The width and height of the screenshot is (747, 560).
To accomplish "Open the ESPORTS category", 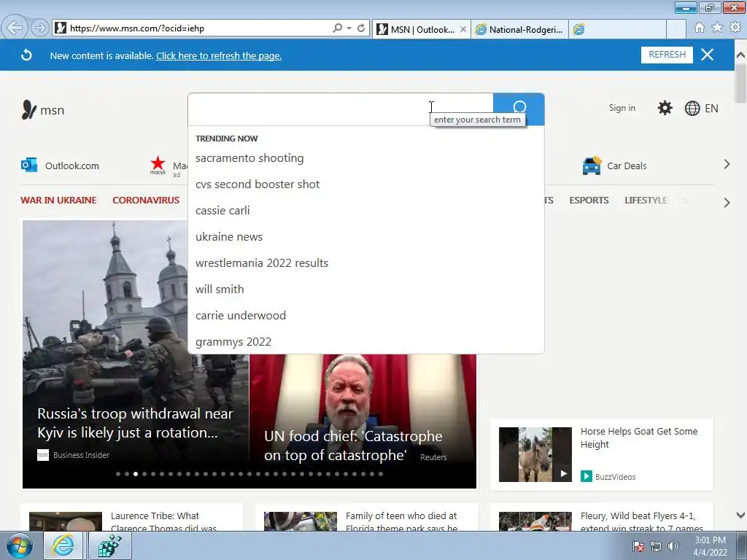I will tap(589, 200).
